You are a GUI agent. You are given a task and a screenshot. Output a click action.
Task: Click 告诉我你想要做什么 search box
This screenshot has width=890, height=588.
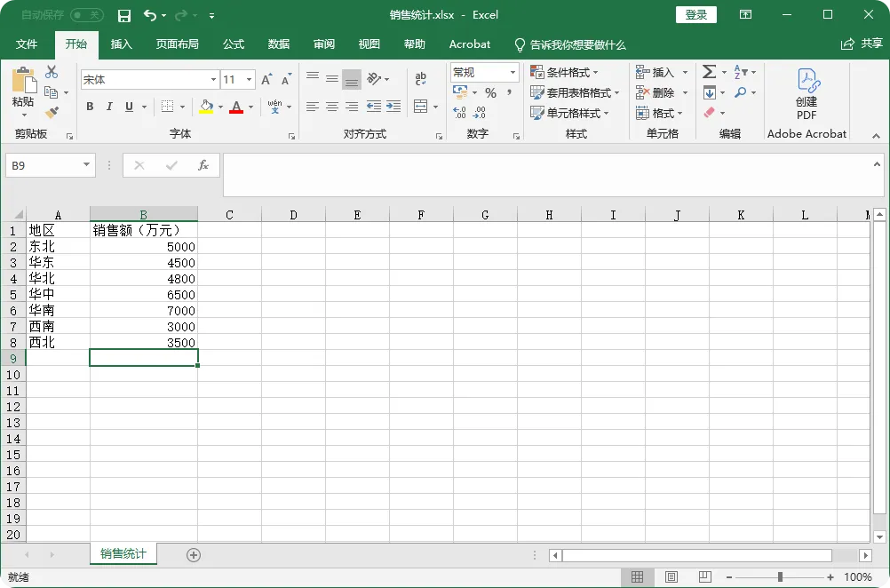570,44
